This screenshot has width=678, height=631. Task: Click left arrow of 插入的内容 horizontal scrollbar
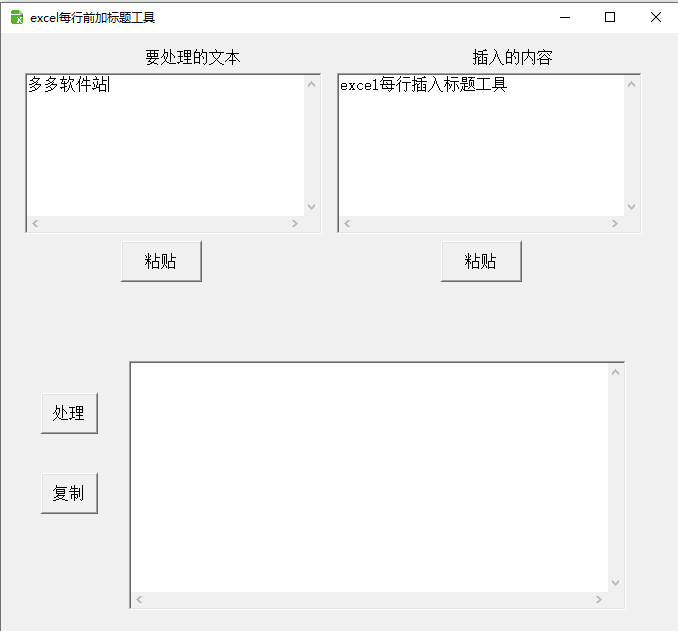tap(347, 224)
